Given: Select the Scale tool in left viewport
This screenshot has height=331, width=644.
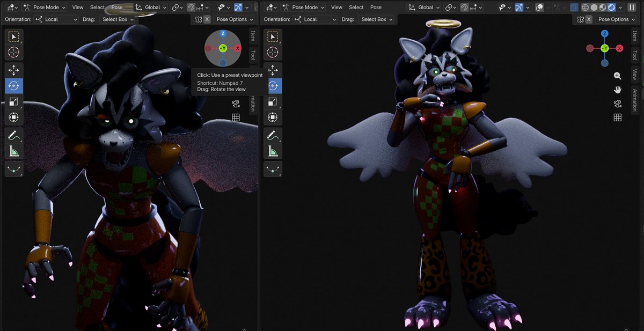Looking at the screenshot, I should click(x=14, y=101).
